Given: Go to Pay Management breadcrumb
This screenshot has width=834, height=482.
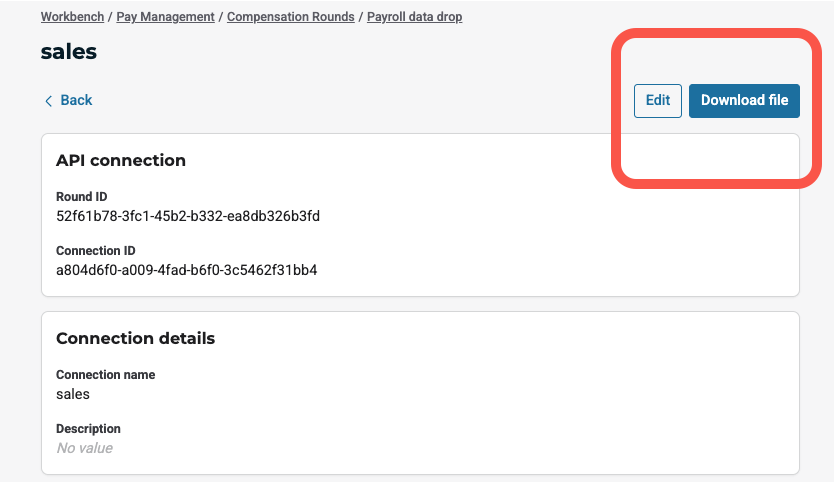Looking at the screenshot, I should (166, 17).
